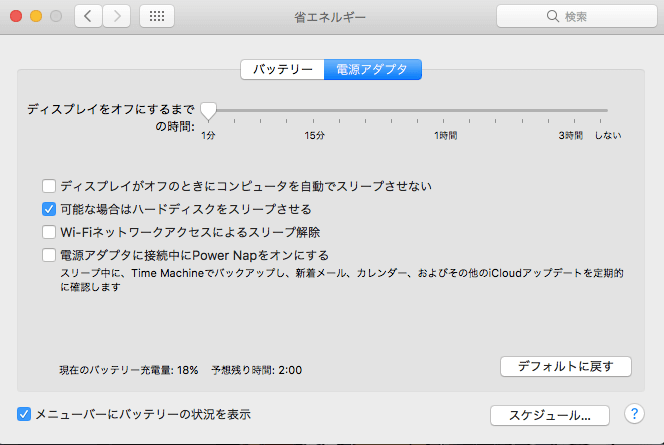Click the 省エネルギー window title

330,17
